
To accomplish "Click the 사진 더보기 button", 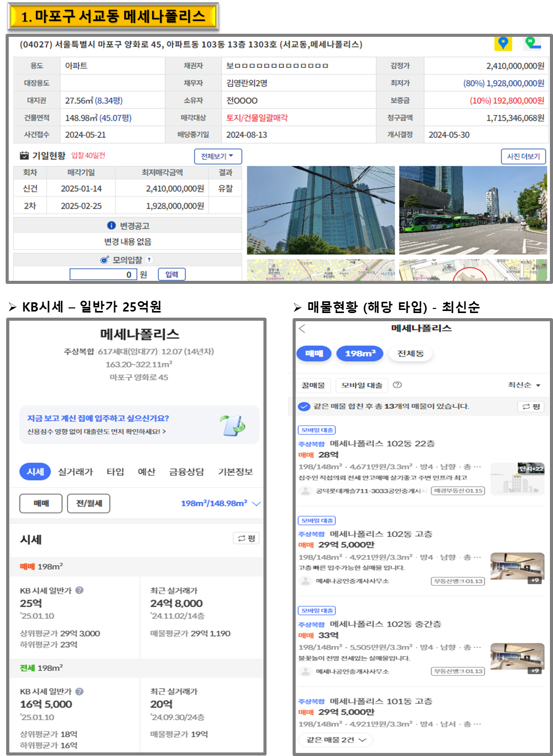I will (523, 157).
